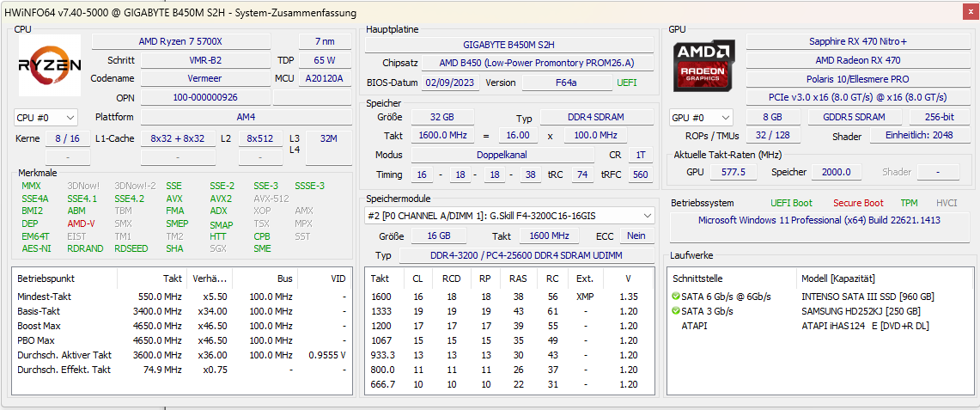Click the Doppelkanal mode field
Image resolution: width=980 pixels, height=410 pixels.
(503, 155)
